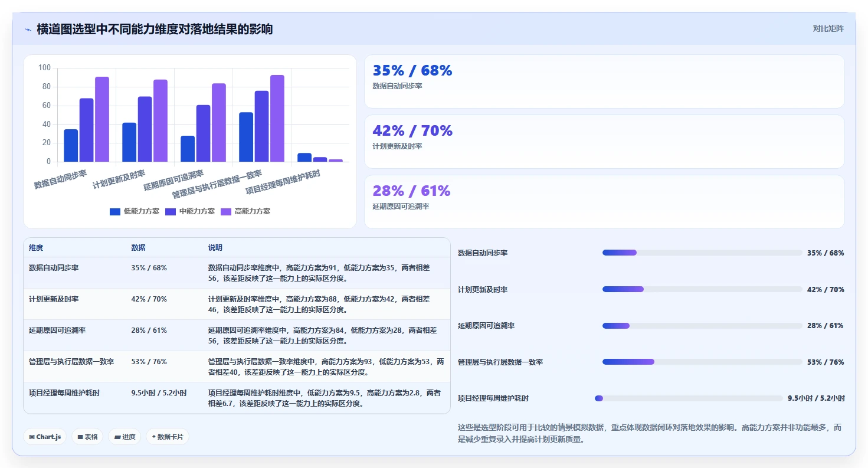
Task: Open the 28% / 61% data card
Action: pyautogui.click(x=604, y=202)
